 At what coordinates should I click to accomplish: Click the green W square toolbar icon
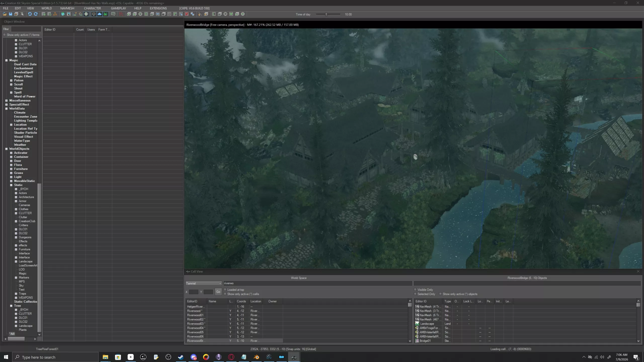tap(231, 14)
